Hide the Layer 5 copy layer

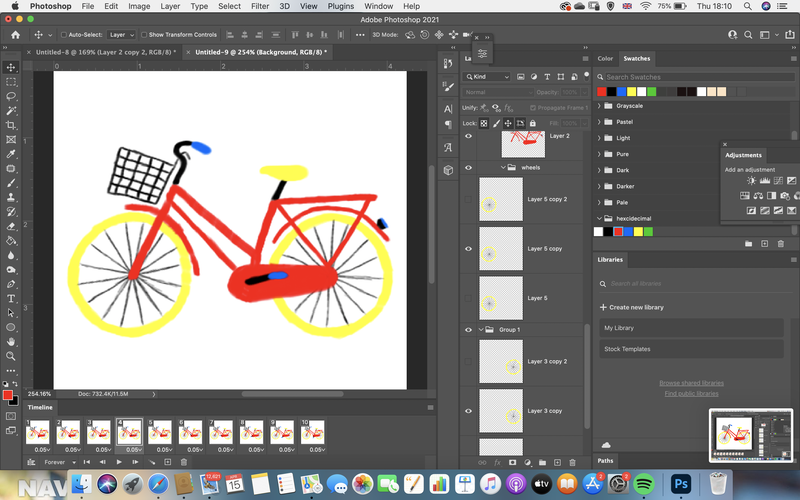pyautogui.click(x=468, y=248)
